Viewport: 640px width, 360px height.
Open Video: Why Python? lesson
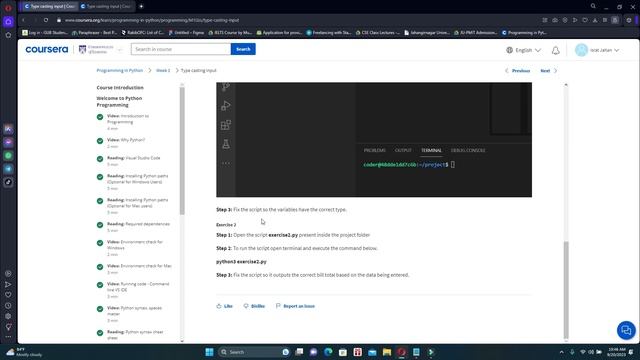(126, 140)
